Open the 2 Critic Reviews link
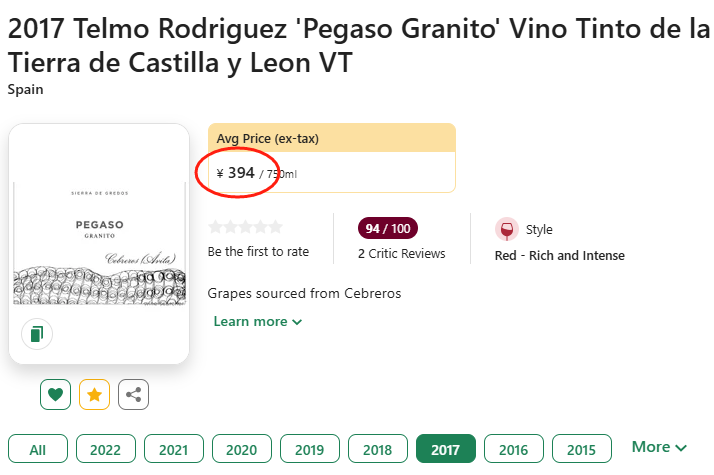Screen dimensions: 714x475 (401, 254)
